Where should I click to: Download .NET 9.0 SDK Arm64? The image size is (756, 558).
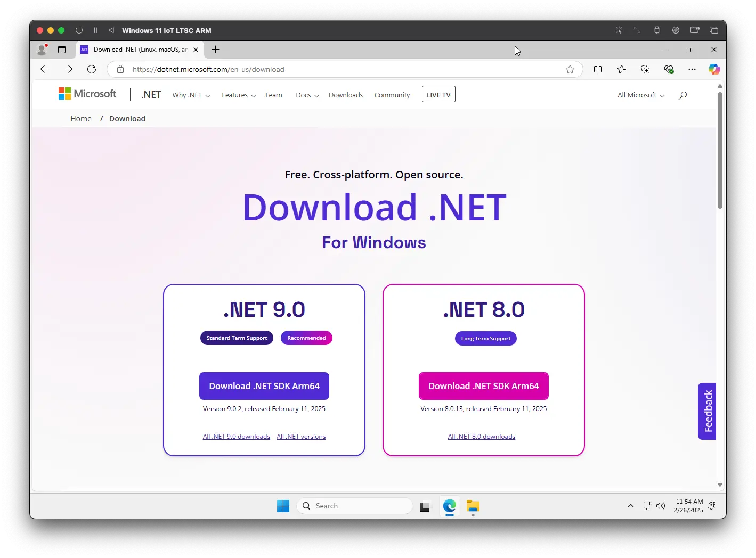264,386
